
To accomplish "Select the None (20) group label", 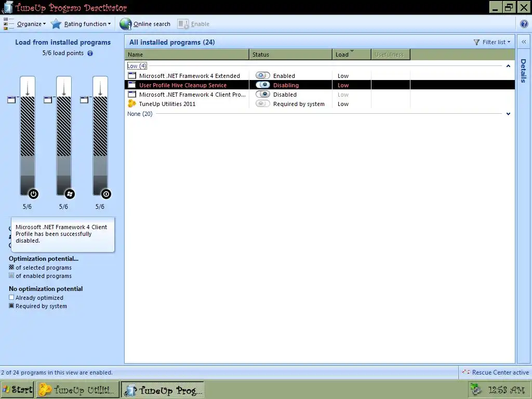I will coord(140,114).
